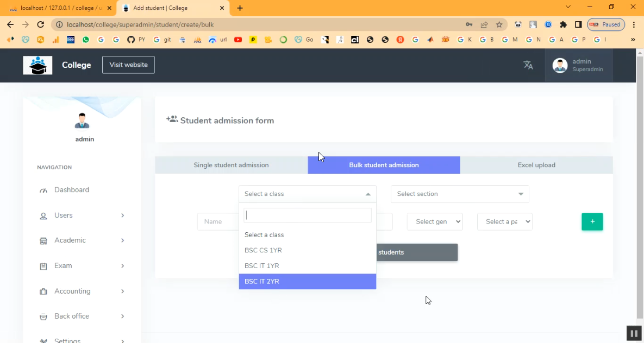
Task: Bookmark this page with the star icon
Action: pyautogui.click(x=499, y=24)
